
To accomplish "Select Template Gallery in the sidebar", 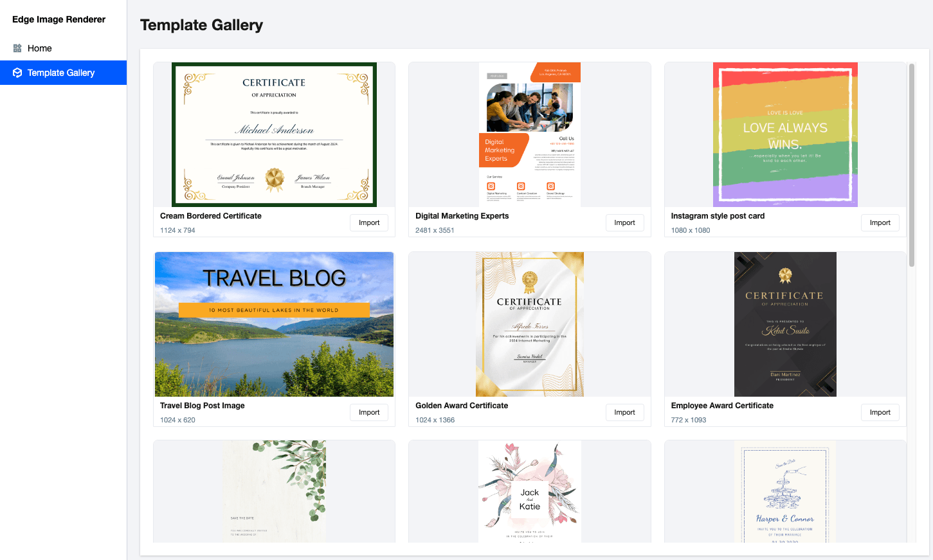I will click(x=63, y=73).
